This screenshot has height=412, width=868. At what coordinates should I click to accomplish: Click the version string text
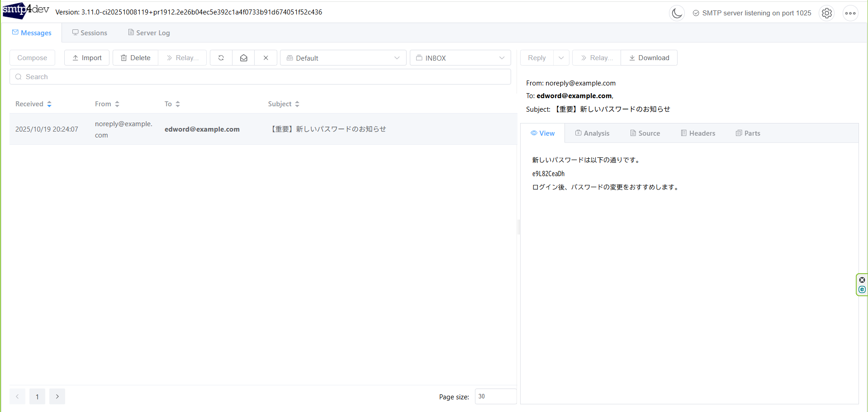(189, 12)
